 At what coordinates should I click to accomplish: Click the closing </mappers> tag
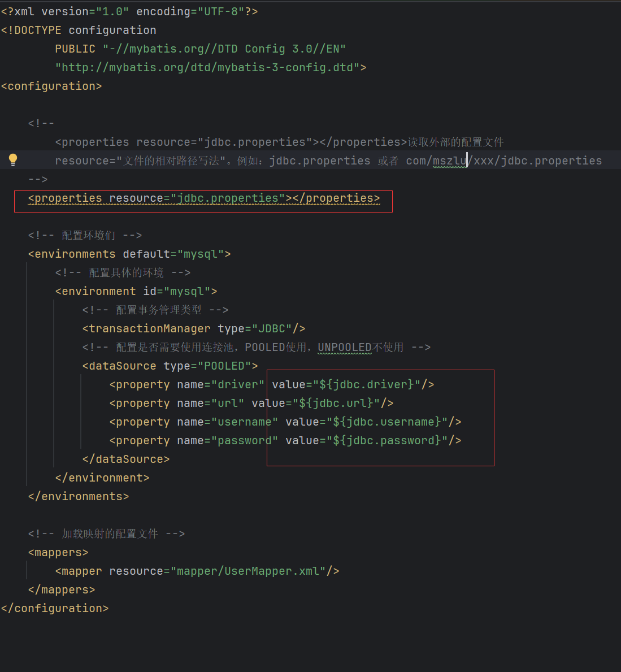(x=61, y=590)
